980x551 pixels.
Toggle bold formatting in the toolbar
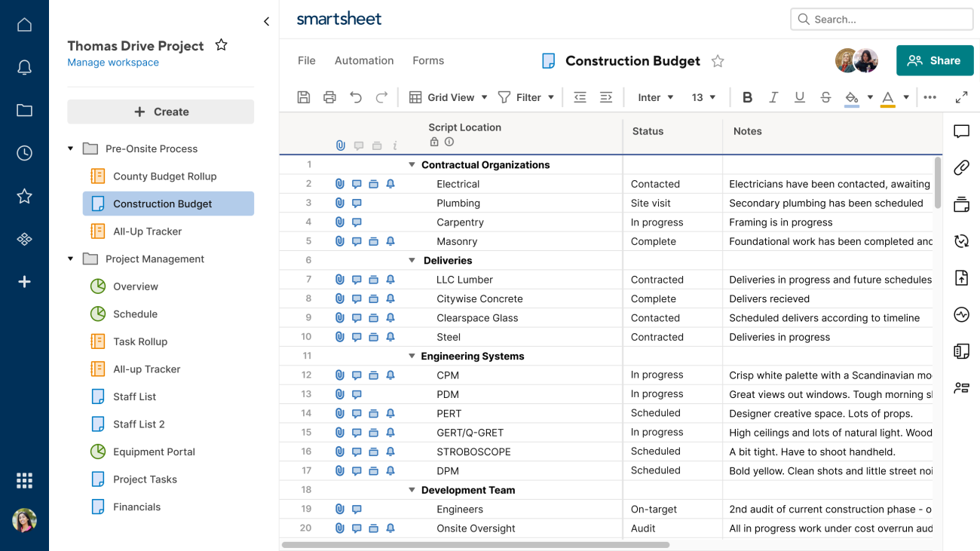(x=747, y=97)
